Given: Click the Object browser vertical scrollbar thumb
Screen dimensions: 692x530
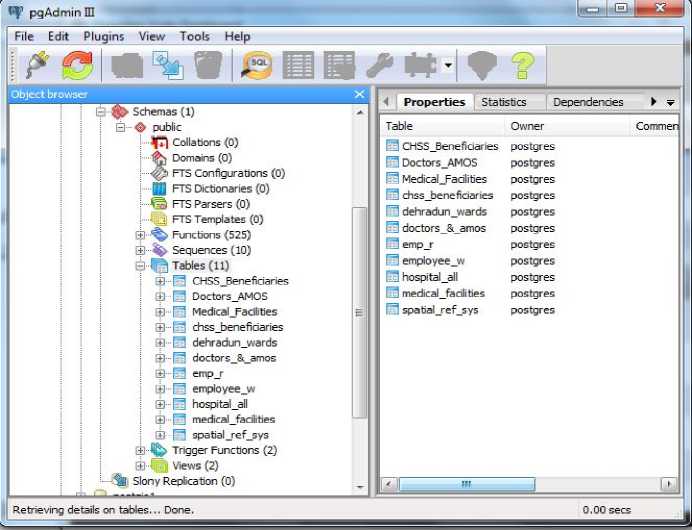Looking at the screenshot, I should [359, 312].
